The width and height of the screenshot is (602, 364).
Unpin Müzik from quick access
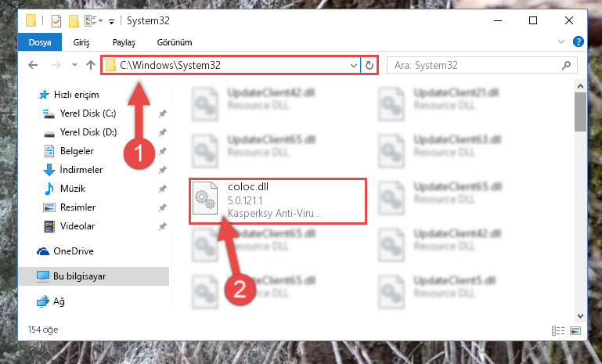163,189
